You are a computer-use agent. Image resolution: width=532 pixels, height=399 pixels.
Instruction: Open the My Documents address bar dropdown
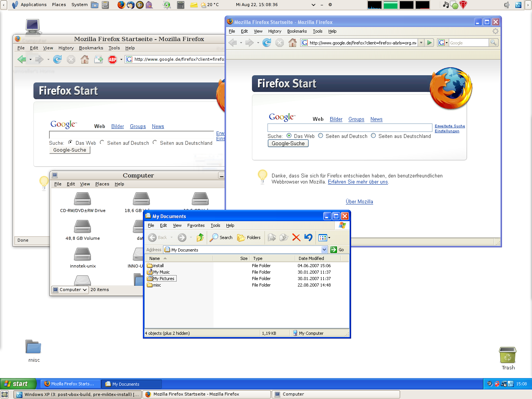(324, 250)
